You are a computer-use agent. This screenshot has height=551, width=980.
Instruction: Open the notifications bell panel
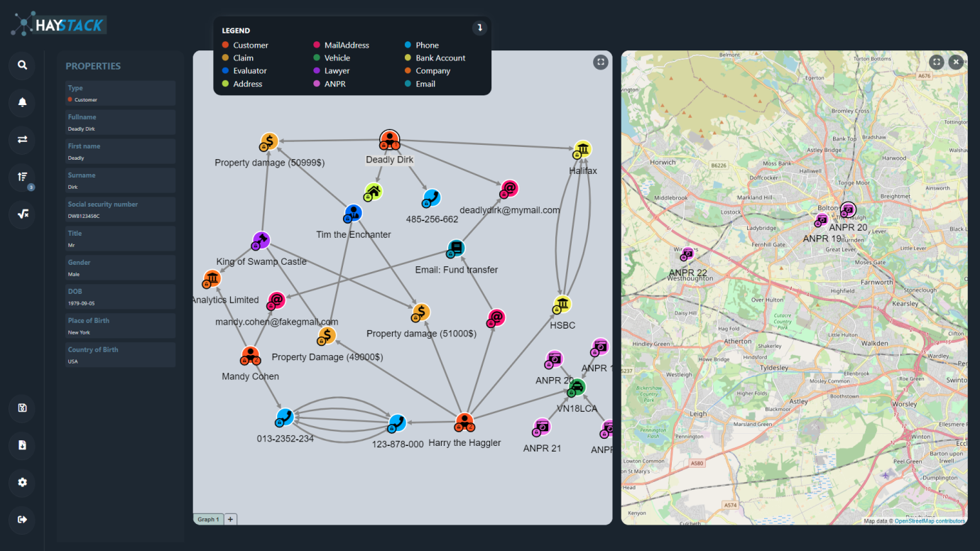tap(22, 103)
